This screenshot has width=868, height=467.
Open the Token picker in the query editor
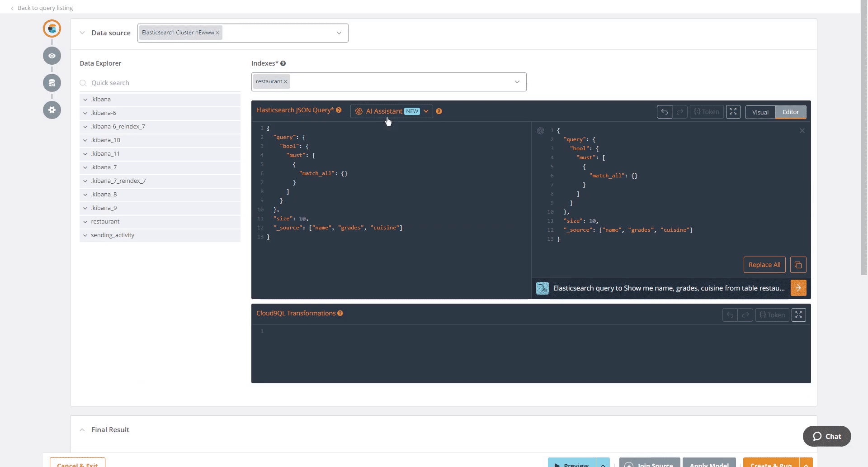click(706, 111)
